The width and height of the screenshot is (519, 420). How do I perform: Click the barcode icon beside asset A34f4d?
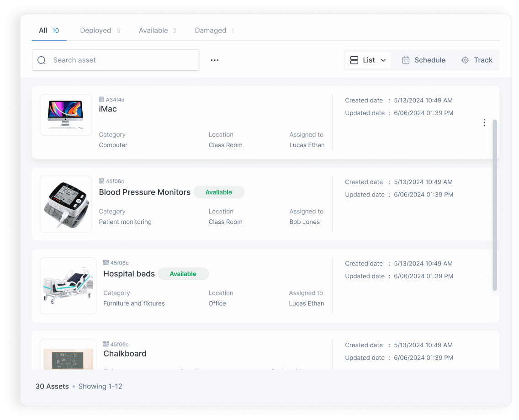[x=101, y=100]
